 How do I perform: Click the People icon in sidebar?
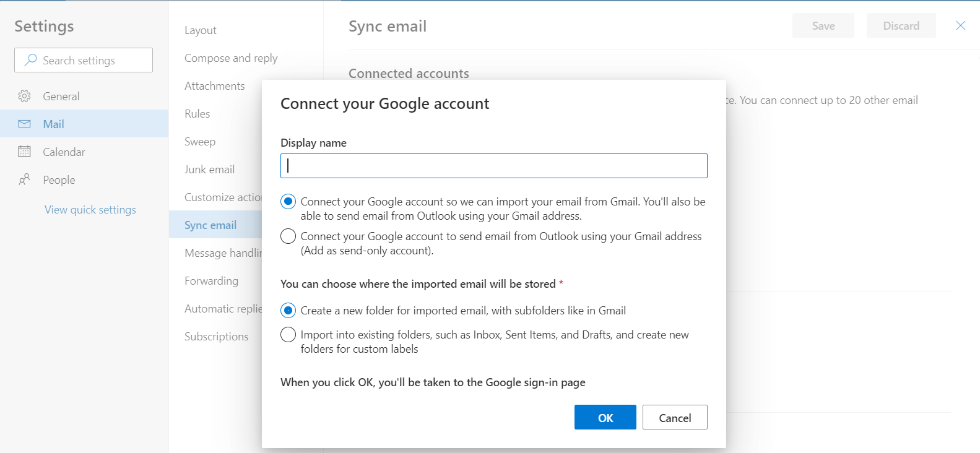[24, 179]
